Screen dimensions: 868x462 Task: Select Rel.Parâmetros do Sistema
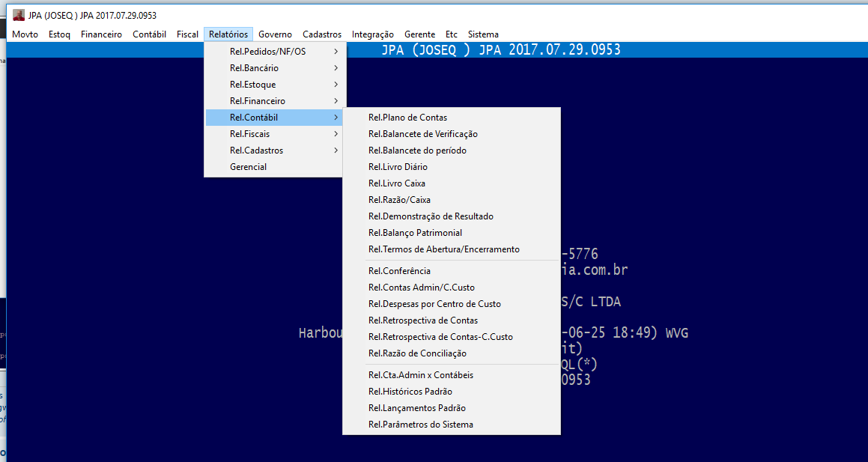point(452,425)
